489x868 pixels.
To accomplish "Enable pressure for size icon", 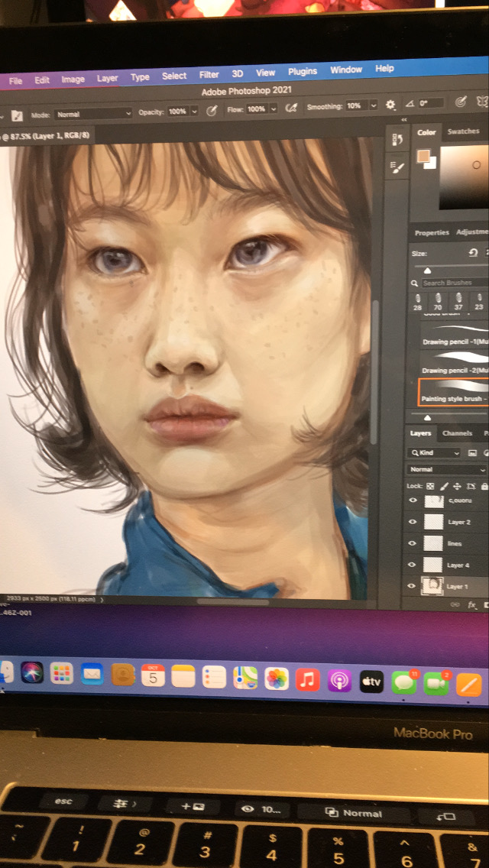I will [x=460, y=102].
